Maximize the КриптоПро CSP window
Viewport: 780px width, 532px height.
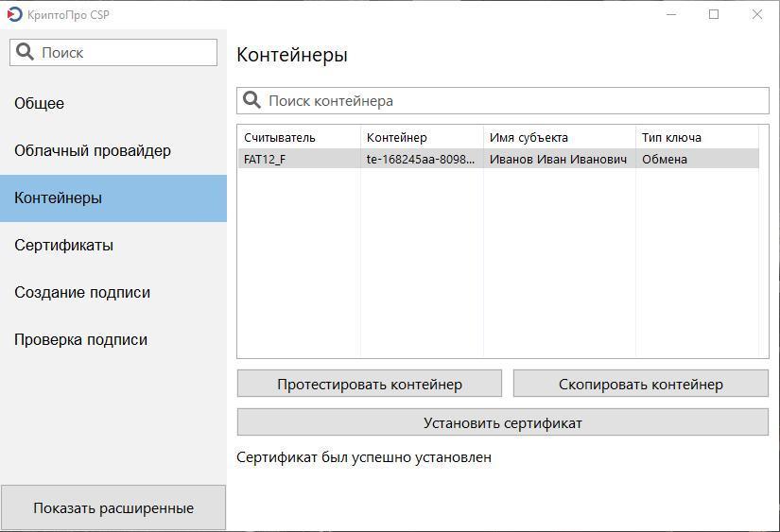pyautogui.click(x=714, y=14)
